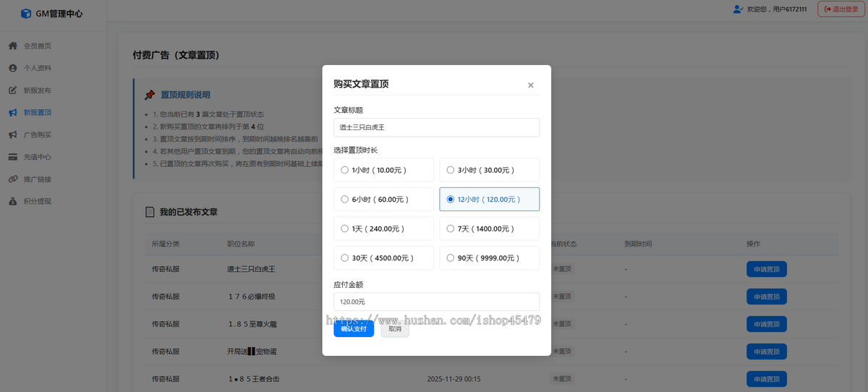Click the 付费广告（文章置顶） page heading
Image resolution: width=868 pixels, height=392 pixels.
(176, 55)
